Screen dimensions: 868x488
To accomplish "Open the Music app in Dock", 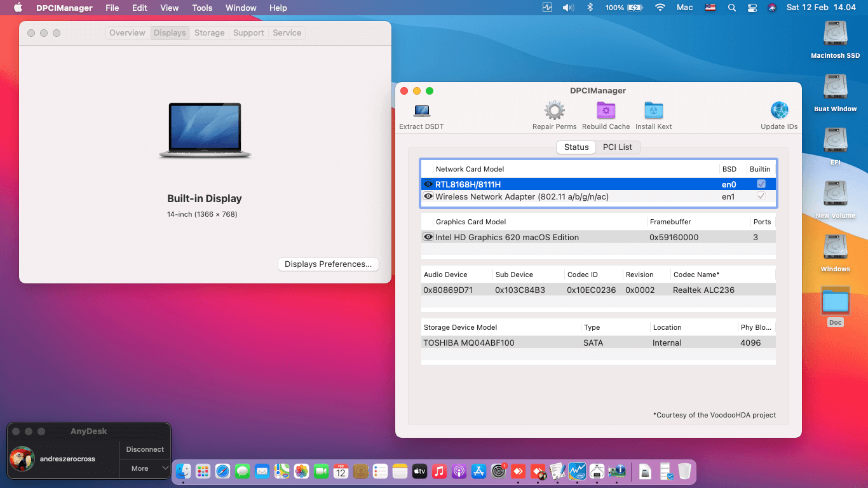I will click(439, 471).
